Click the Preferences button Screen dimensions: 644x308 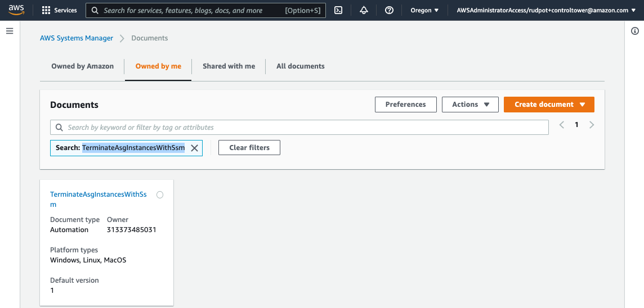[x=406, y=105]
